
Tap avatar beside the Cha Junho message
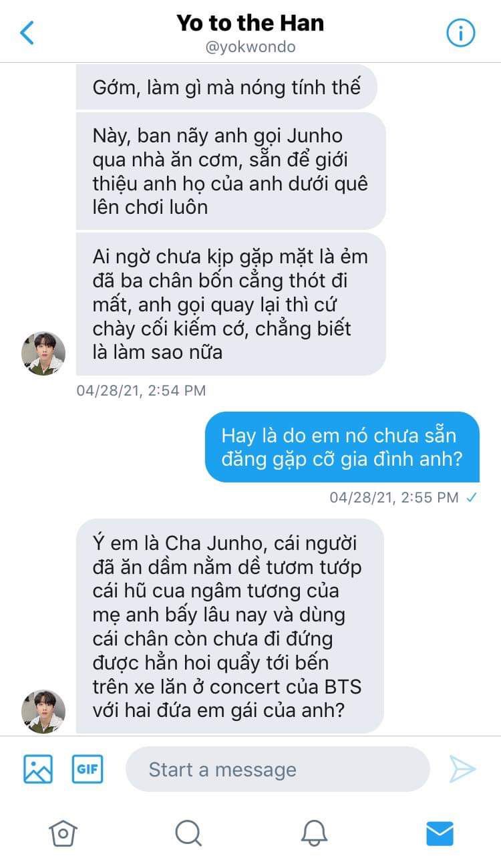click(43, 712)
